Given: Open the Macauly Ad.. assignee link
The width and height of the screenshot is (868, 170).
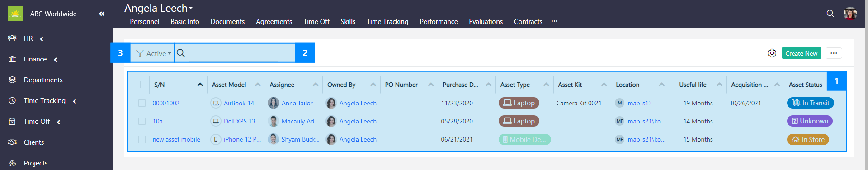Looking at the screenshot, I should (x=299, y=121).
